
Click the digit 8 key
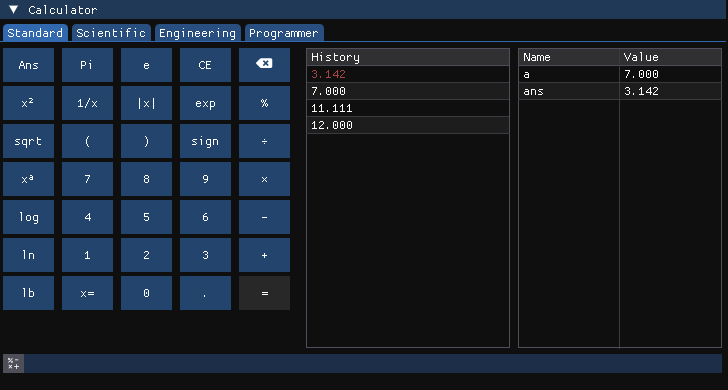click(146, 179)
